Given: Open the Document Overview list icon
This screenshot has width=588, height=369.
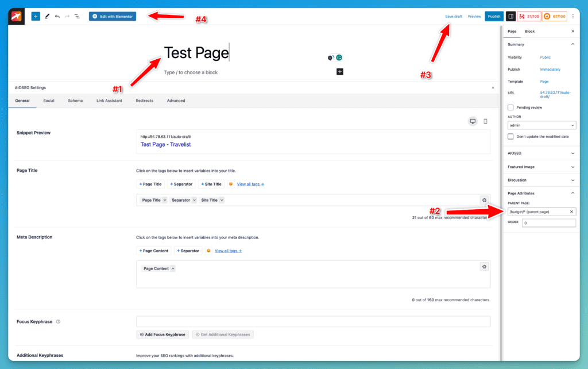Looking at the screenshot, I should [77, 17].
